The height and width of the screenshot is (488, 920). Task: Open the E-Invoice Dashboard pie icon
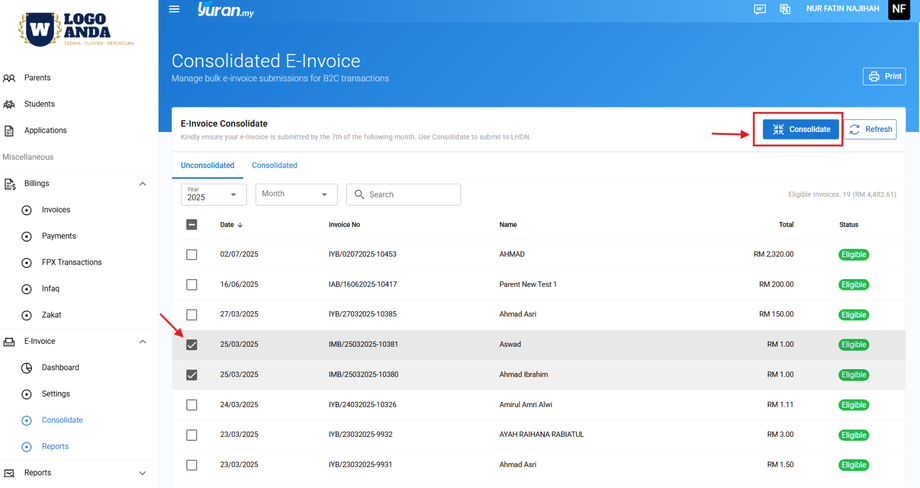pos(27,368)
